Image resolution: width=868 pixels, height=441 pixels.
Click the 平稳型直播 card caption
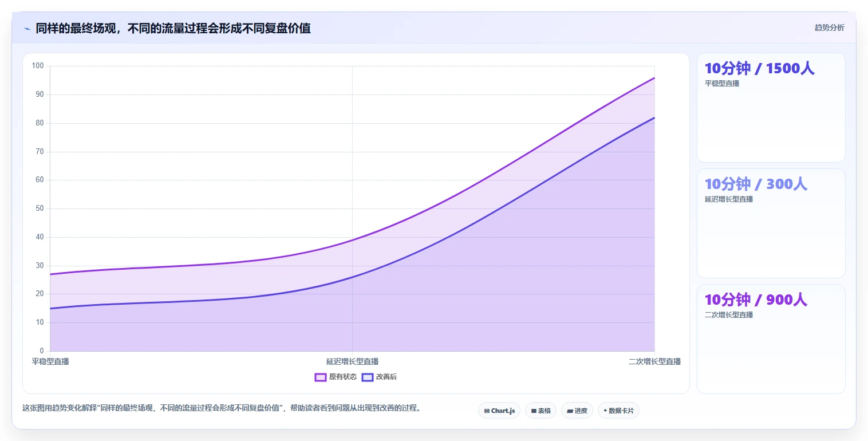tap(721, 84)
